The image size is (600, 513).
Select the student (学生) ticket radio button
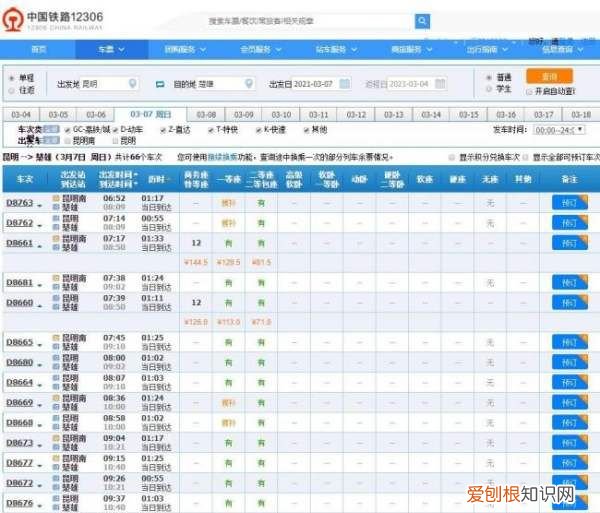(489, 89)
